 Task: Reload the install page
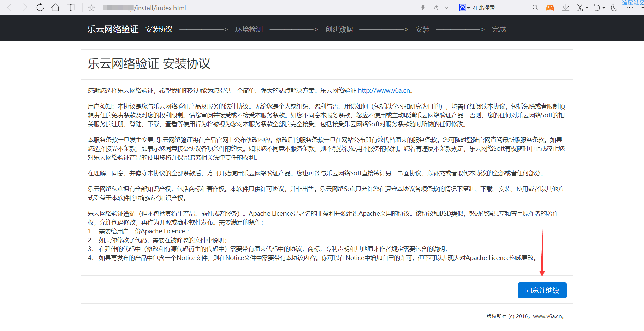(x=40, y=8)
